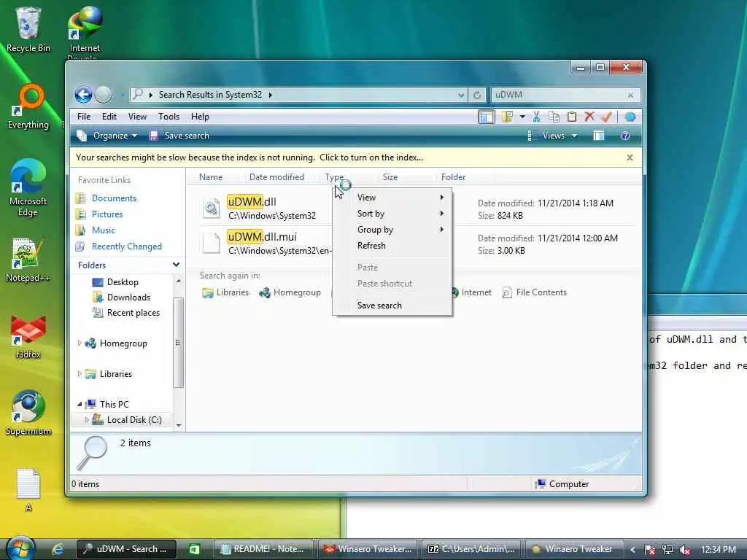Screen dimensions: 747x560
Task: Expand the Homegroup tree node
Action: coord(80,343)
